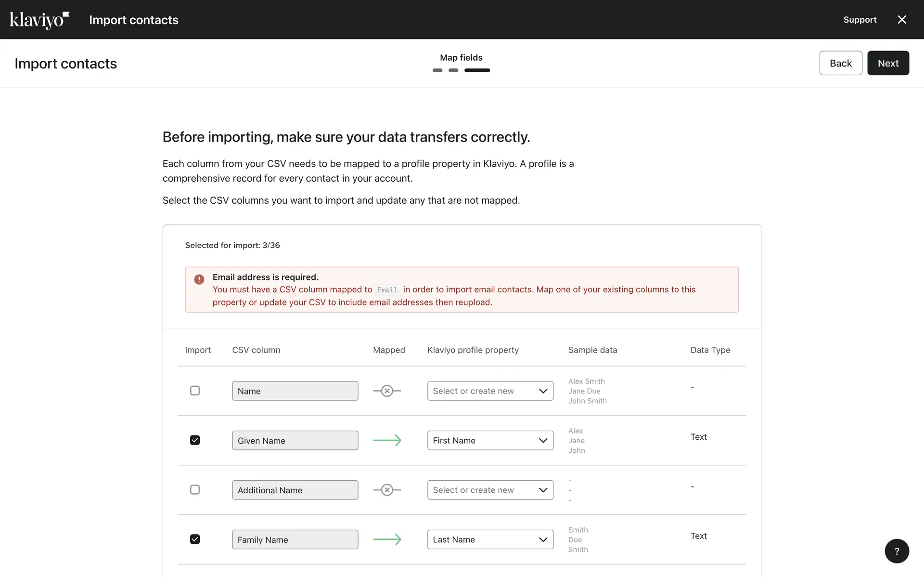Enable import checkbox for Name column
This screenshot has height=578, width=924.
195,391
